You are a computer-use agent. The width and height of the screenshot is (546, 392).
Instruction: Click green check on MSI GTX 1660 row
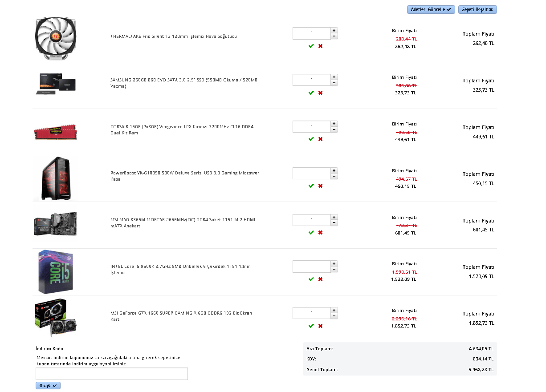311,326
